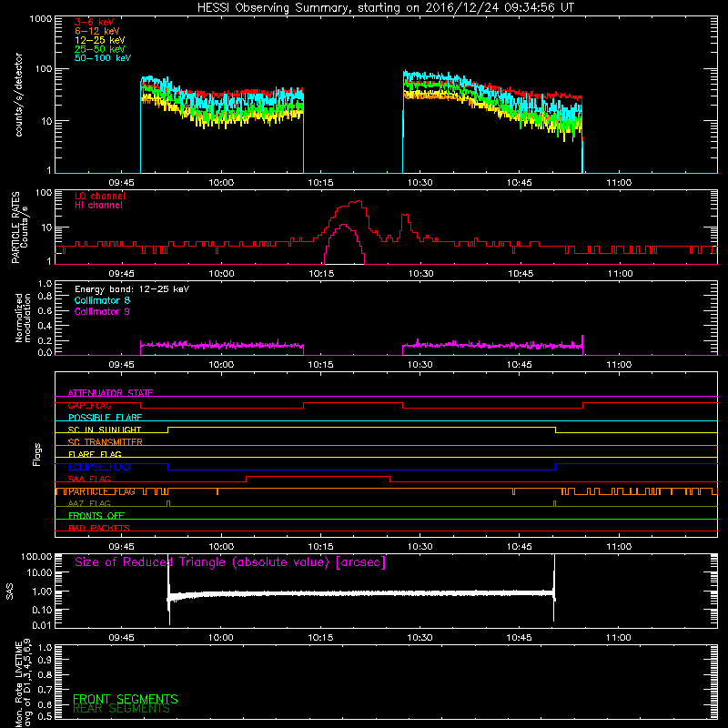Click the ATTENUATOR_STATE flag label

110,393
